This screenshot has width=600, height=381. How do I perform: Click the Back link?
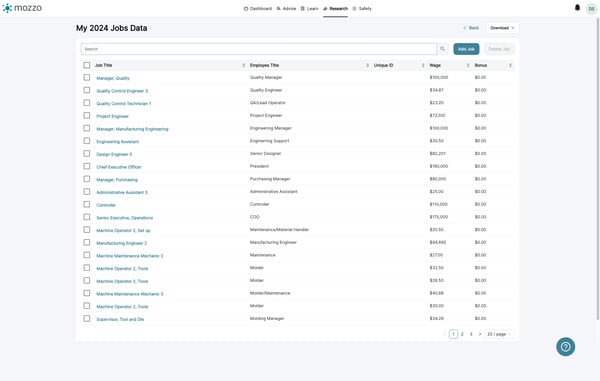[x=471, y=28]
